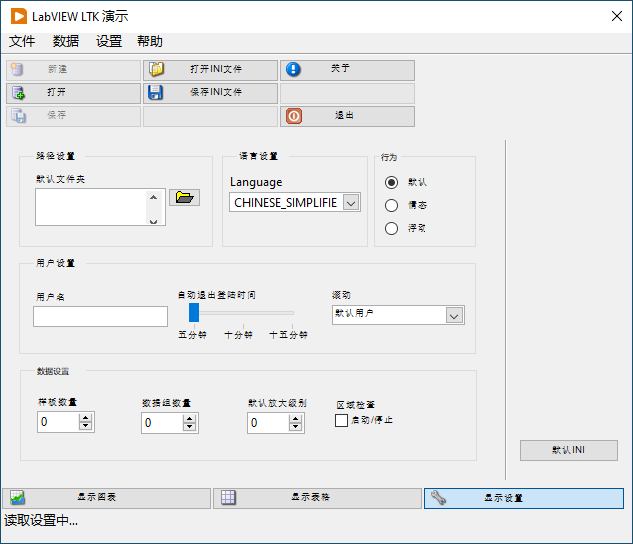Click the 打开INI文件 folder icon
The height and width of the screenshot is (544, 633).
[x=156, y=69]
